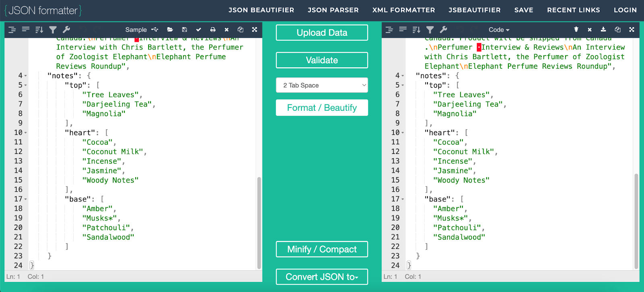Compact JSON icon in right editor toolbar
This screenshot has width=644, height=292.
[403, 29]
